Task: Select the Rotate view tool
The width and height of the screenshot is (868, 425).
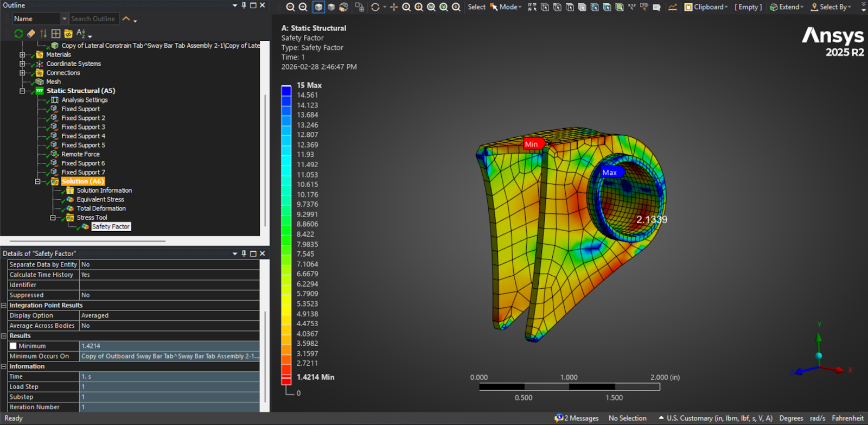Action: (375, 7)
